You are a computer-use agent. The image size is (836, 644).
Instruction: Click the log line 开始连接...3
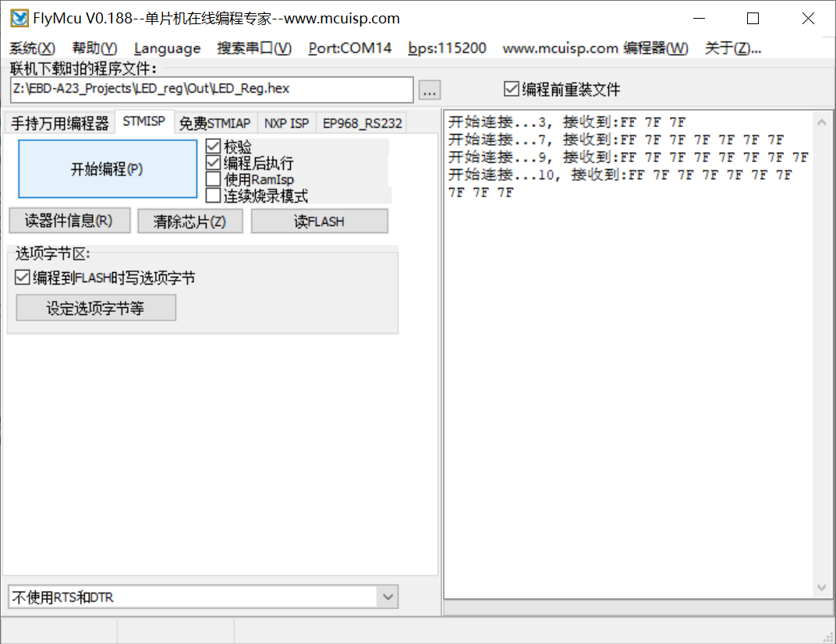click(567, 122)
